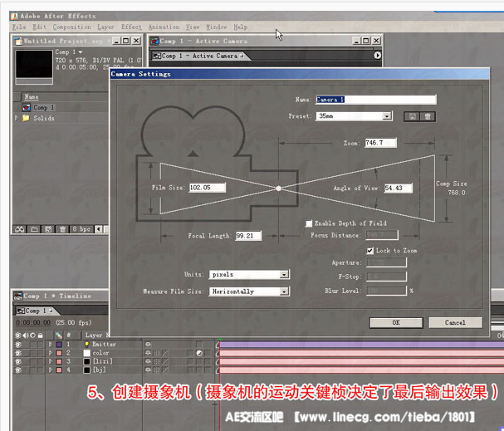Select the Comp 1 tab in Timeline window
Image resolution: width=504 pixels, height=431 pixels.
click(x=34, y=311)
